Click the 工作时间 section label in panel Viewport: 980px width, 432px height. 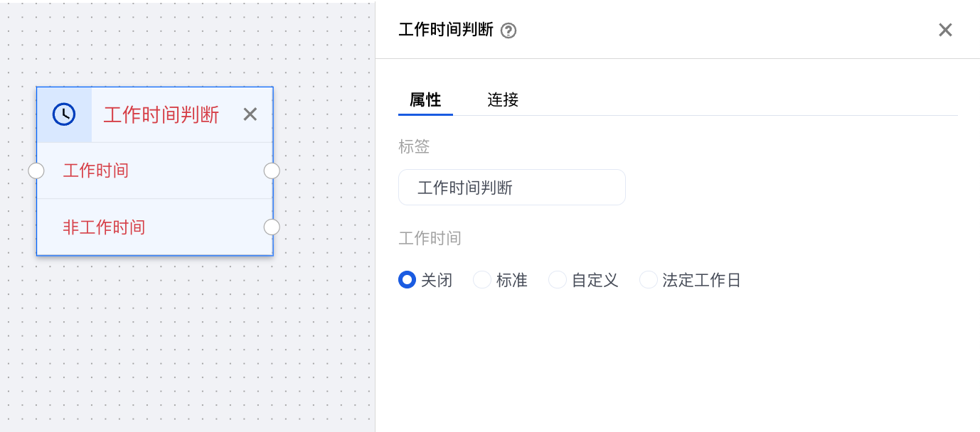(x=430, y=238)
